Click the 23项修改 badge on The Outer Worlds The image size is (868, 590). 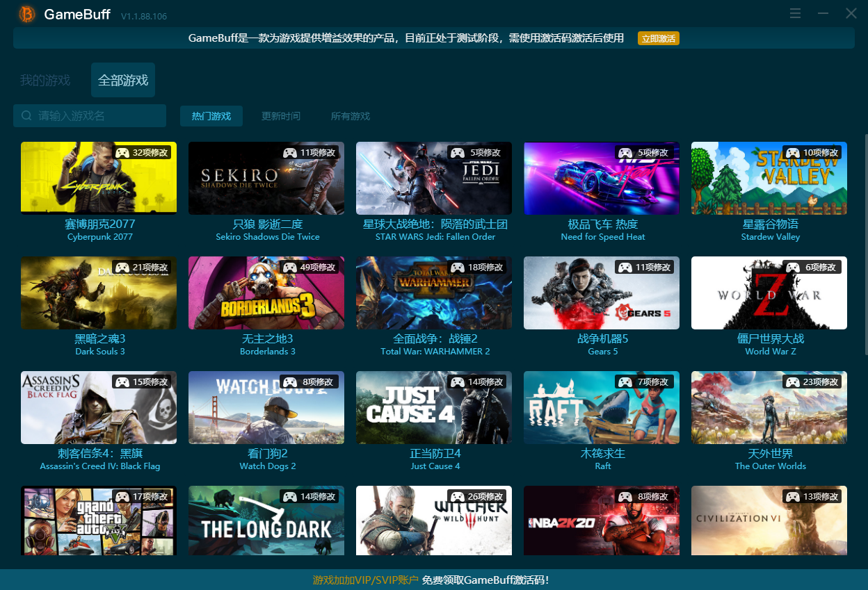pyautogui.click(x=812, y=382)
